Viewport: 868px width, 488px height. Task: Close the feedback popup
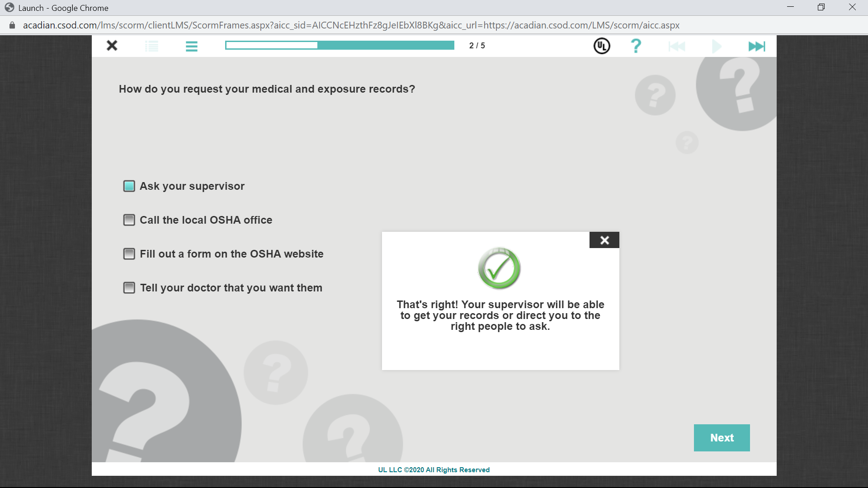click(x=604, y=240)
